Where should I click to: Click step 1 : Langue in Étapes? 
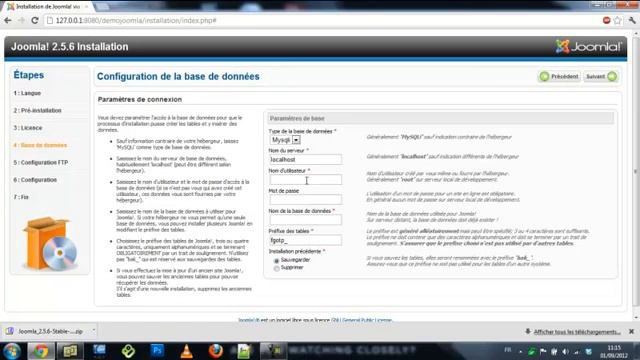(27, 93)
